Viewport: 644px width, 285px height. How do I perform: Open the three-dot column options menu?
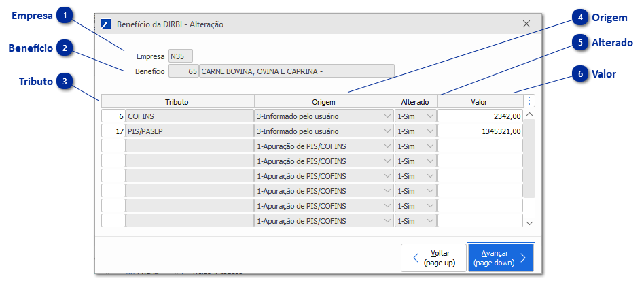(x=530, y=101)
